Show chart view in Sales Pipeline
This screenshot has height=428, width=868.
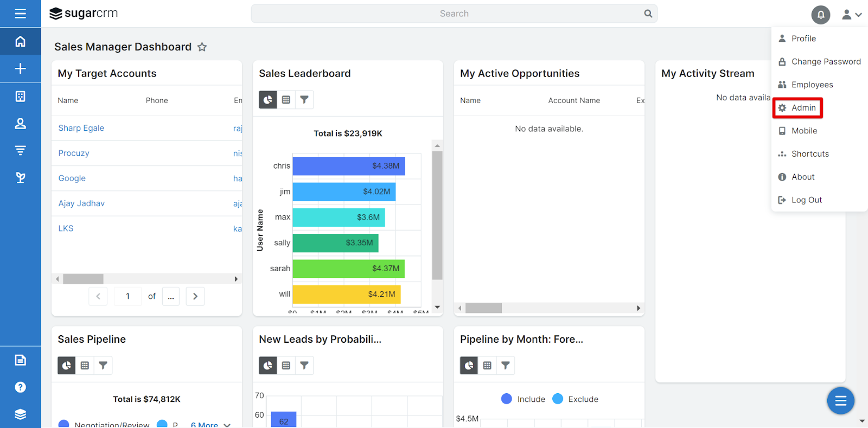click(x=67, y=366)
